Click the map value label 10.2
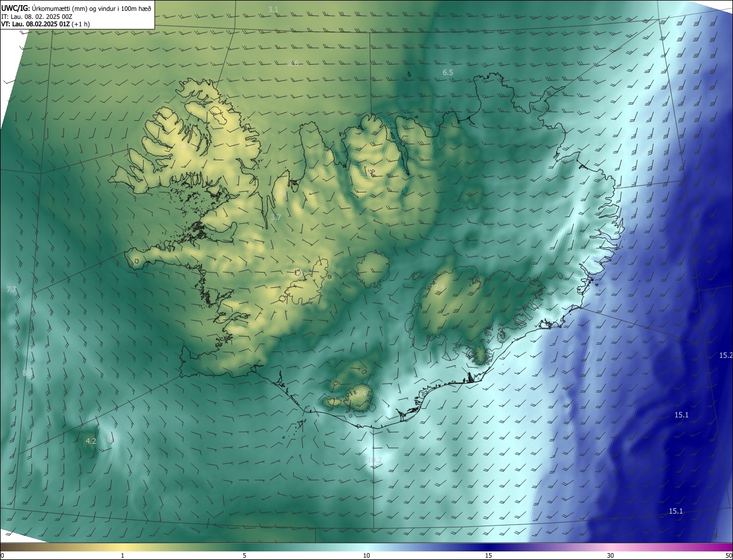This screenshot has height=560, width=733. [375, 460]
